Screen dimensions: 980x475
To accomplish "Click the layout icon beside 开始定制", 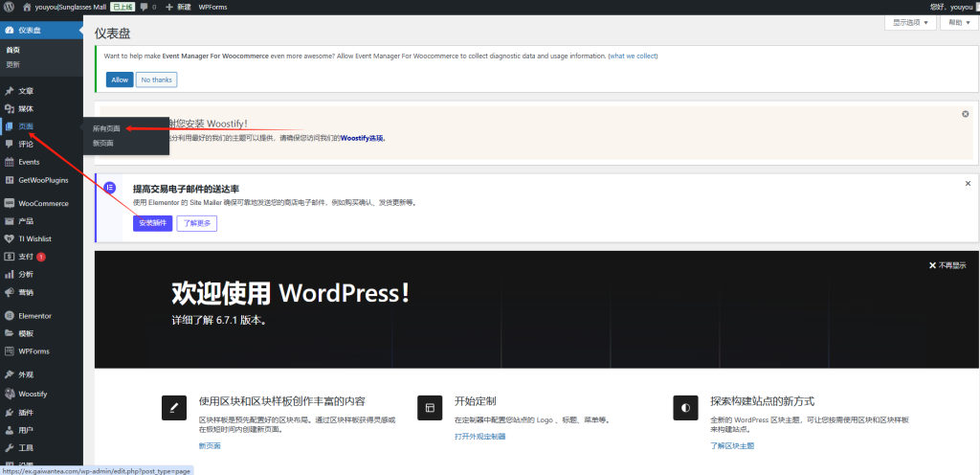I will coord(430,408).
